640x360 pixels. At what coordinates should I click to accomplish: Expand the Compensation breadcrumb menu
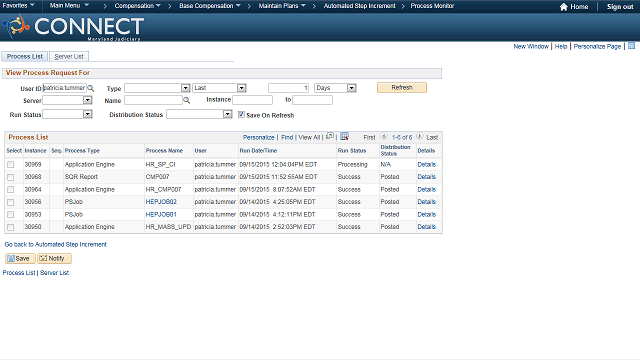(138, 6)
